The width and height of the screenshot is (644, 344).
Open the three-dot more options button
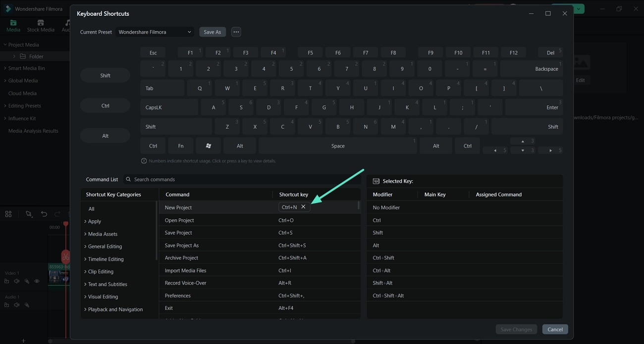(236, 32)
